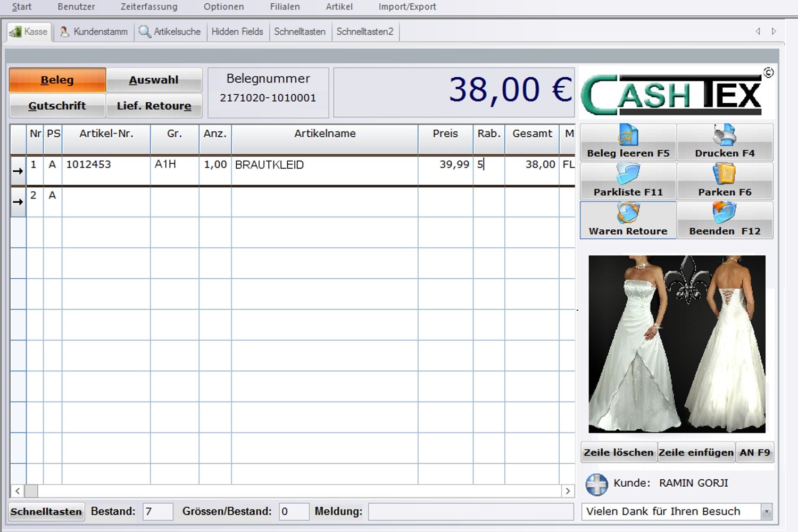Image resolution: width=798 pixels, height=532 pixels.
Task: Select row 2 arrow indicator
Action: pyautogui.click(x=18, y=202)
